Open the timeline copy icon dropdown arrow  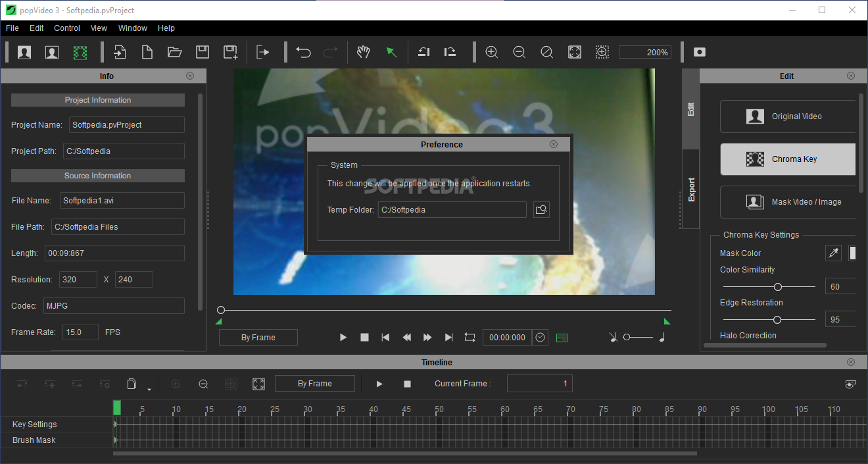pyautogui.click(x=149, y=389)
